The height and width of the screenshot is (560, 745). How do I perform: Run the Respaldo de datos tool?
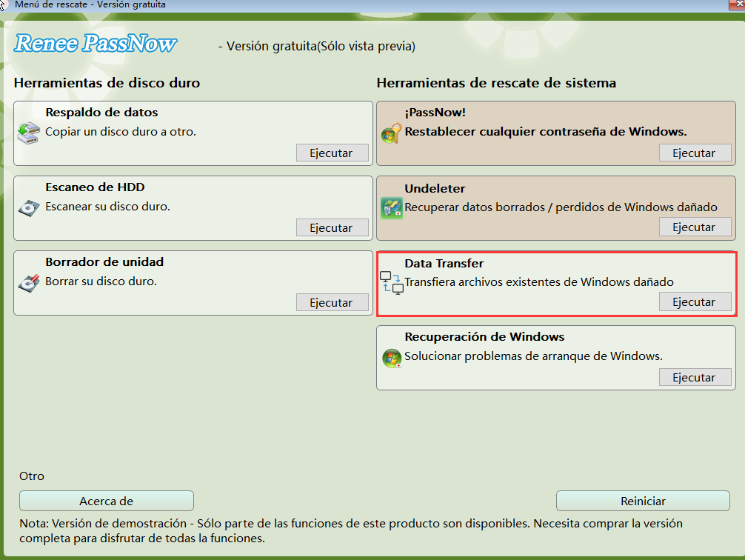point(332,153)
